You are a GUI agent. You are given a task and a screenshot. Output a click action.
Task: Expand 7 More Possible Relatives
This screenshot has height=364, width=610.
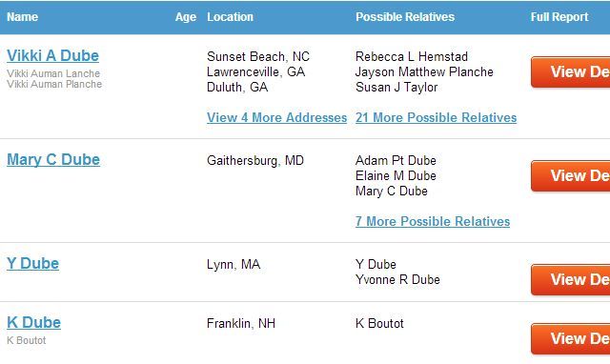[x=433, y=221]
